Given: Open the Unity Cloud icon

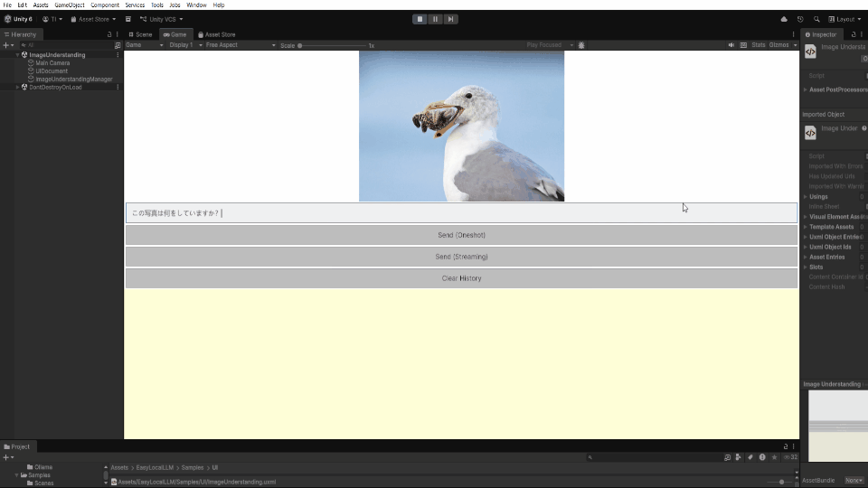Looking at the screenshot, I should coord(784,19).
